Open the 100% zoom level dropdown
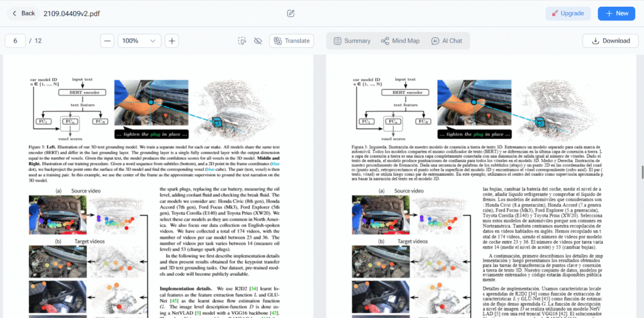Image resolution: width=644 pixels, height=318 pixels. (x=139, y=41)
